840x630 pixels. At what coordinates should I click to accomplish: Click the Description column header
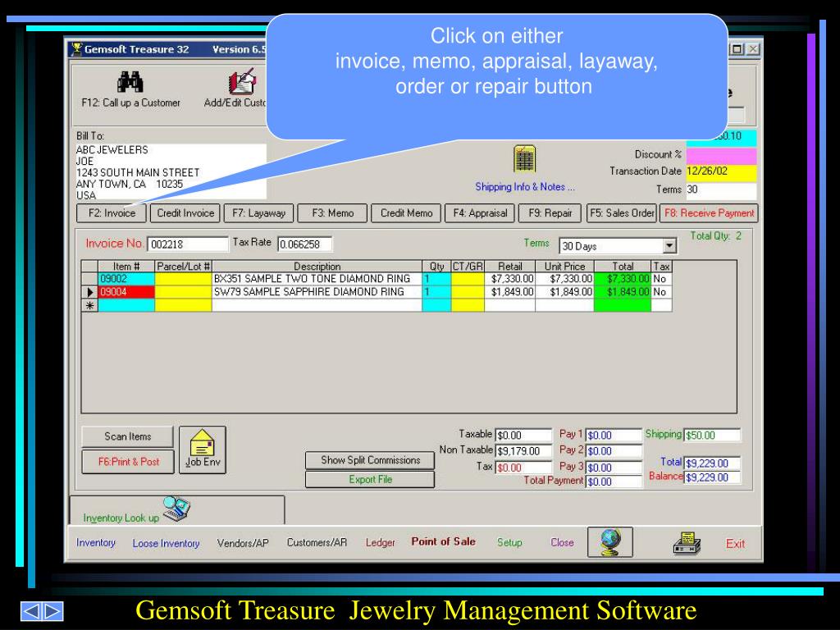(x=317, y=267)
